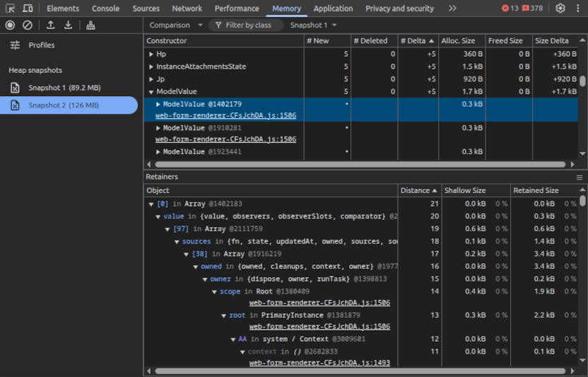
Task: Clear all profiles with the clear icon
Action: point(27,25)
